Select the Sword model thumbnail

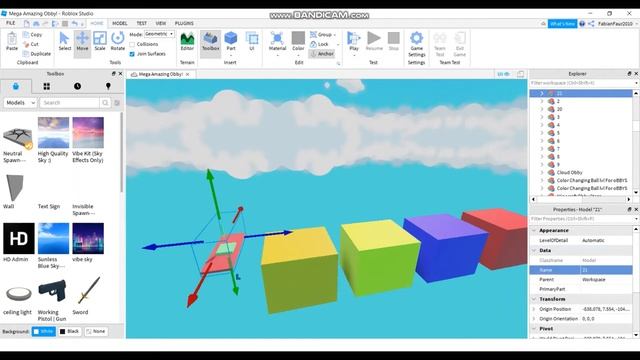click(x=88, y=291)
